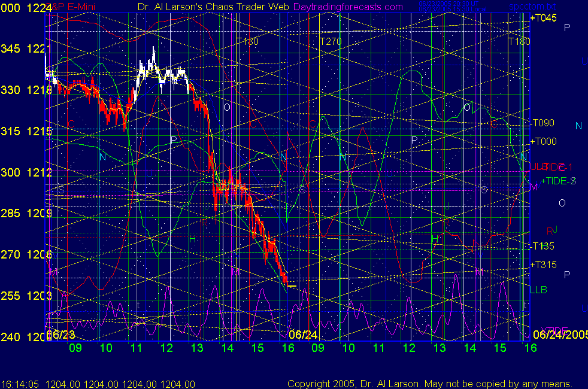This screenshot has width=588, height=389.
Task: Select the 315 1215 price axis label
Action: (x=26, y=131)
